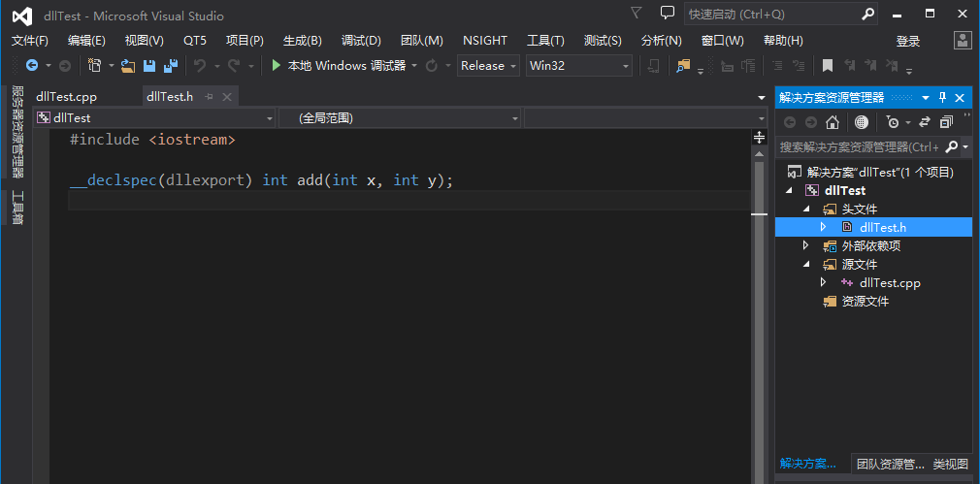Screen dimensions: 980x484
Task: Select the 资源文件 folder in the tree
Action: tap(865, 302)
